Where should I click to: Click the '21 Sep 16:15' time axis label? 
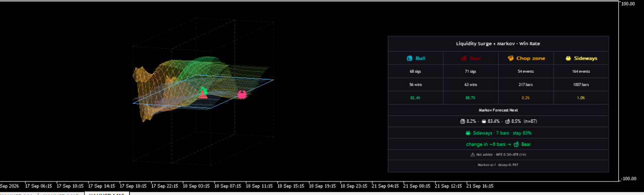[480, 185]
